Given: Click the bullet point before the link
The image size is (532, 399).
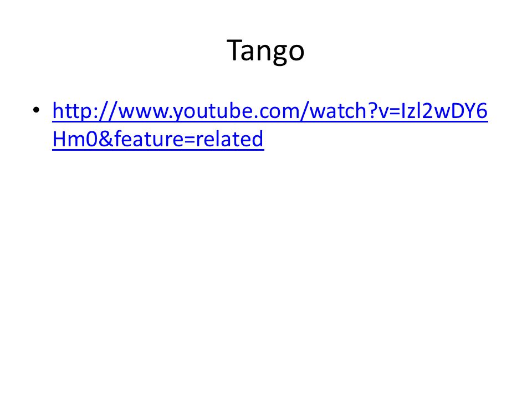Looking at the screenshot, I should click(37, 110).
